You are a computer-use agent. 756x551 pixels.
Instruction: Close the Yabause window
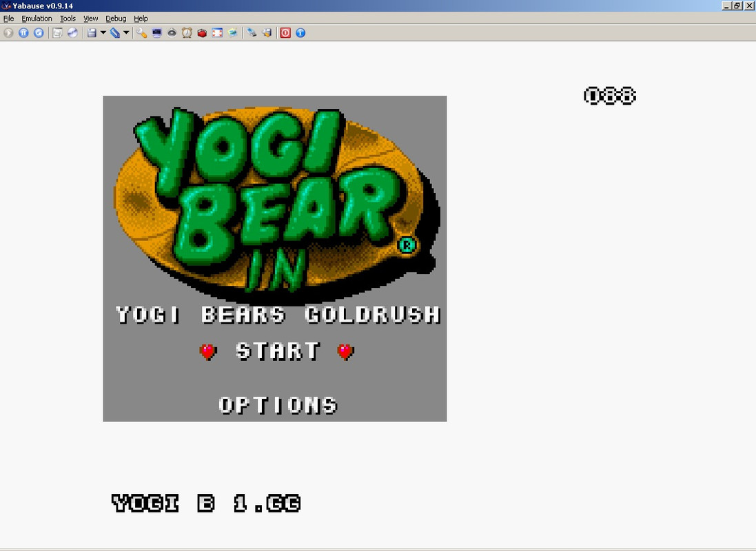click(x=749, y=6)
